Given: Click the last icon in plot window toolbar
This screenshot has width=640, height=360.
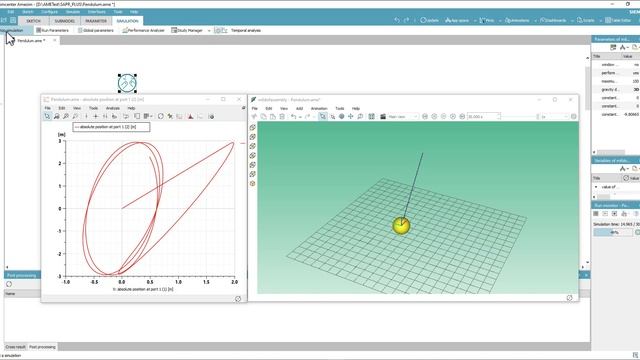Looking at the screenshot, I should 211,116.
